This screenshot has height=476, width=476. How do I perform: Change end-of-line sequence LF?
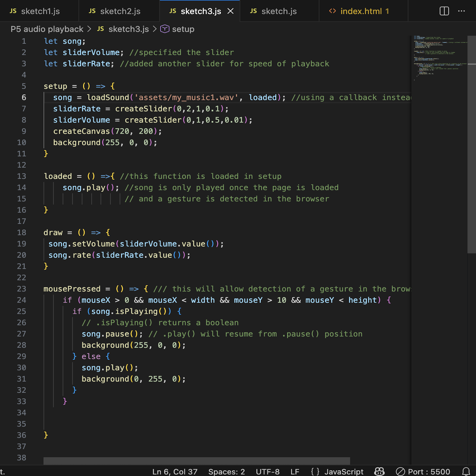(295, 472)
